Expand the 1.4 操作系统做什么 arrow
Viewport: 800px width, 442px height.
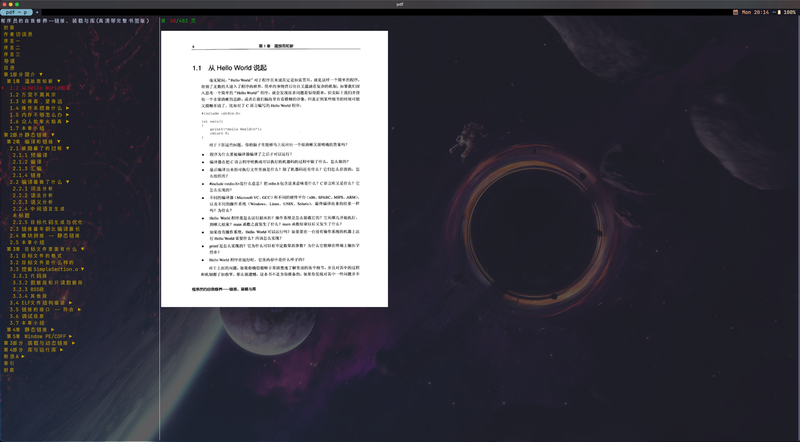point(67,108)
